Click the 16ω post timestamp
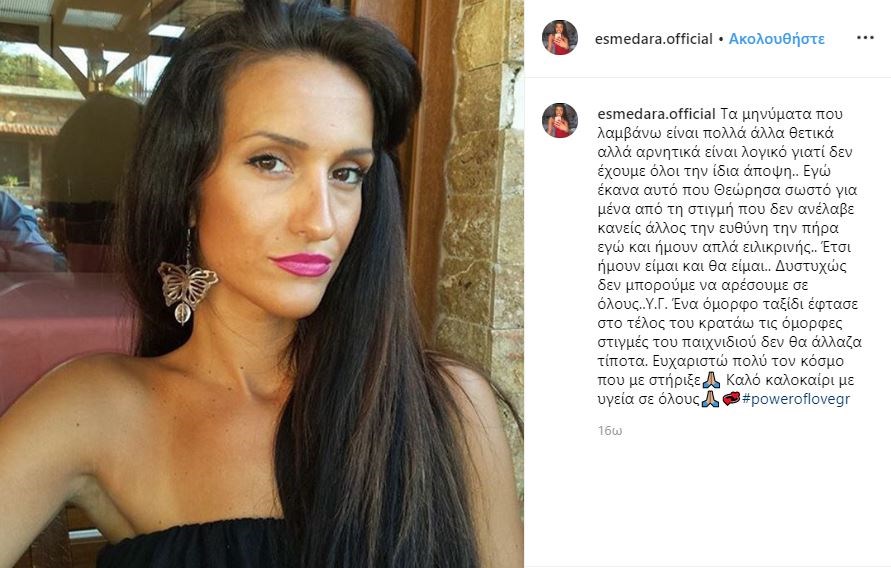Image resolution: width=891 pixels, height=568 pixels. tap(610, 431)
